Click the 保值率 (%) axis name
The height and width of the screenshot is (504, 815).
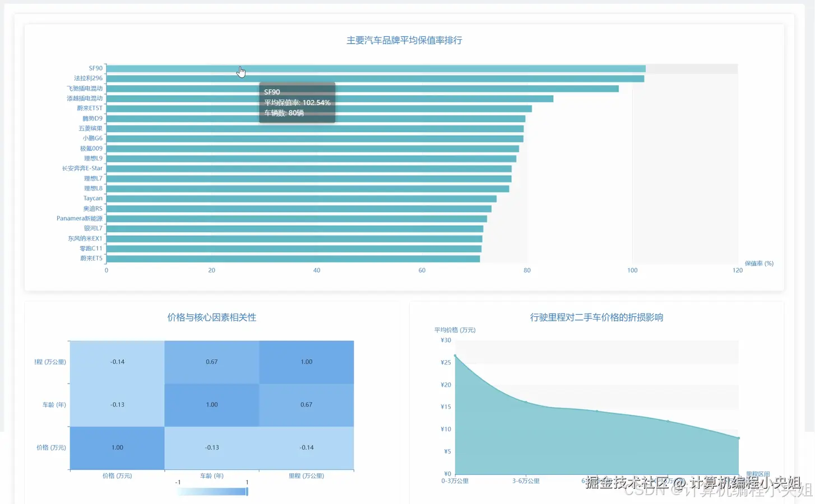(759, 263)
